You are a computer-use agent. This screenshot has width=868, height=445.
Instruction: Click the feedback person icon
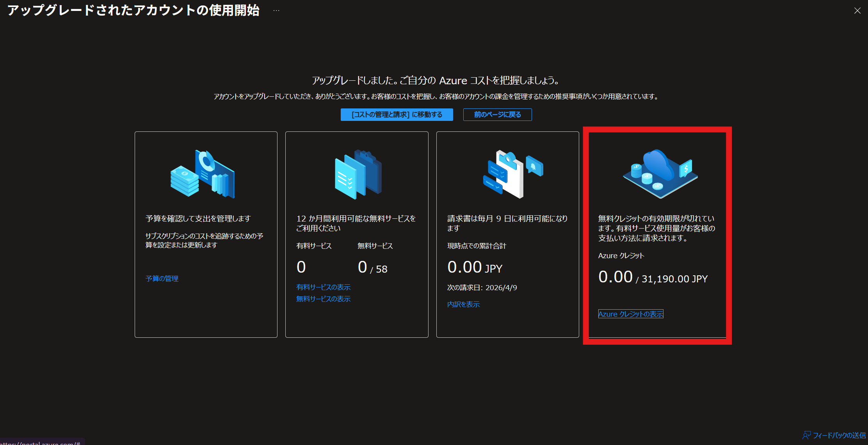point(806,435)
